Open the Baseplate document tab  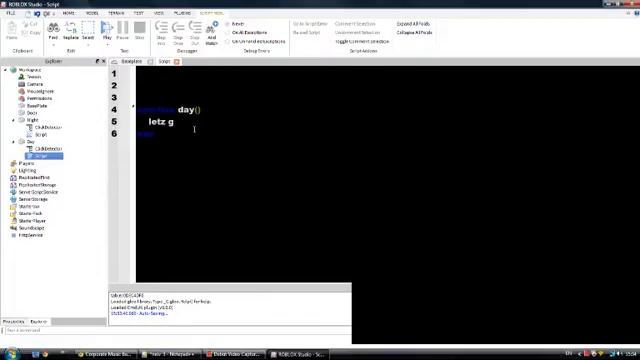tap(131, 62)
